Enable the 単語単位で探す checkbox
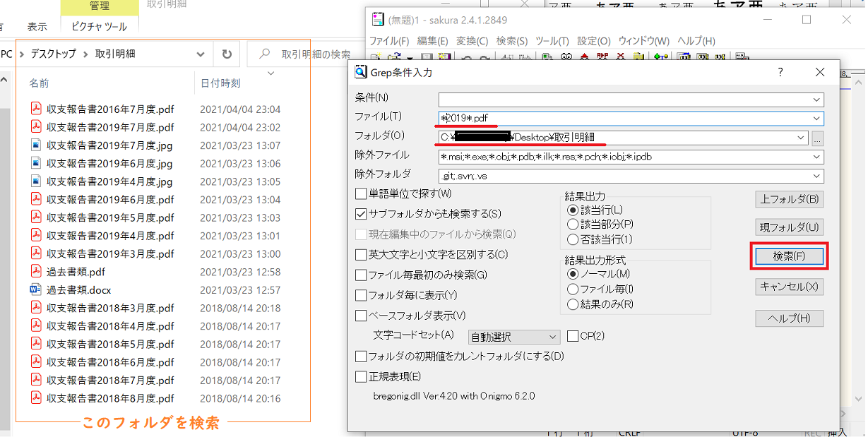The height and width of the screenshot is (437, 868). (x=362, y=193)
